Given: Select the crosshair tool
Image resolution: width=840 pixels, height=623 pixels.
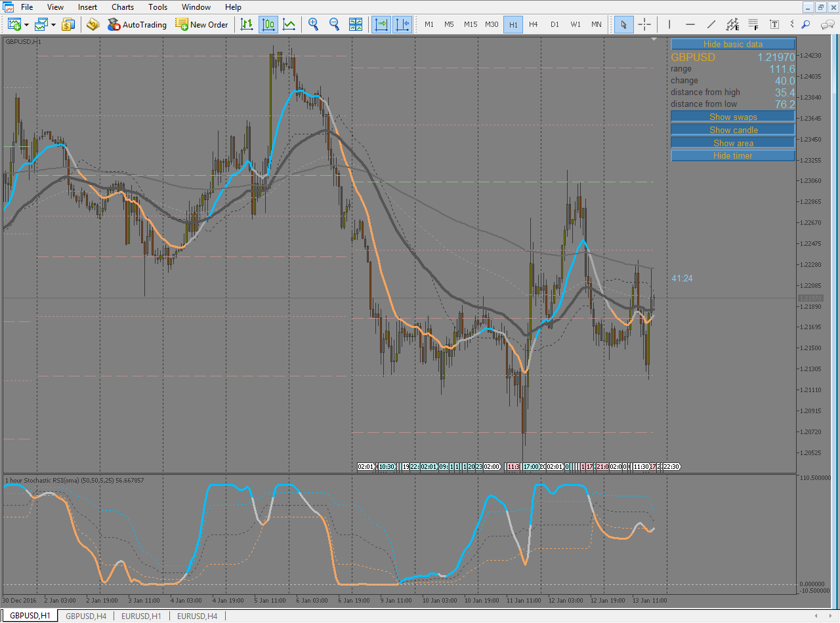Looking at the screenshot, I should (x=644, y=25).
